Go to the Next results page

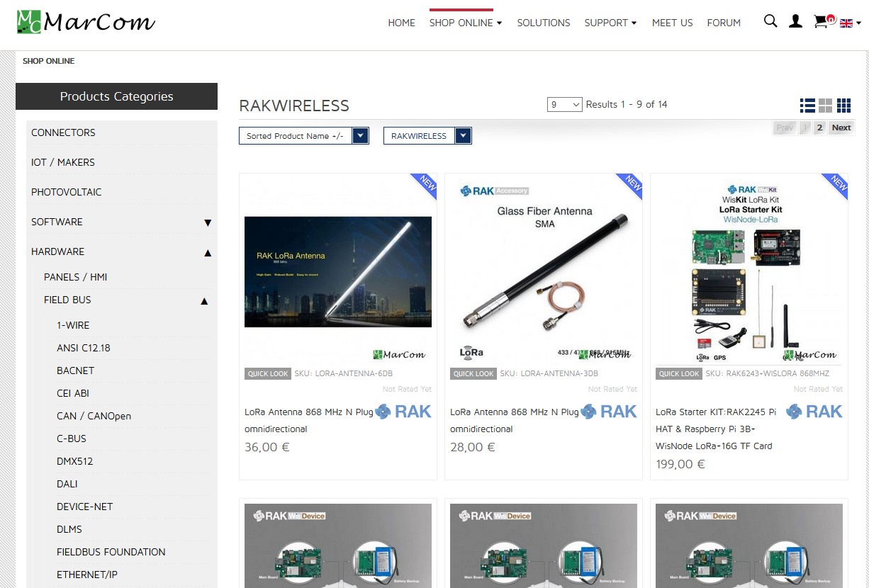[841, 128]
